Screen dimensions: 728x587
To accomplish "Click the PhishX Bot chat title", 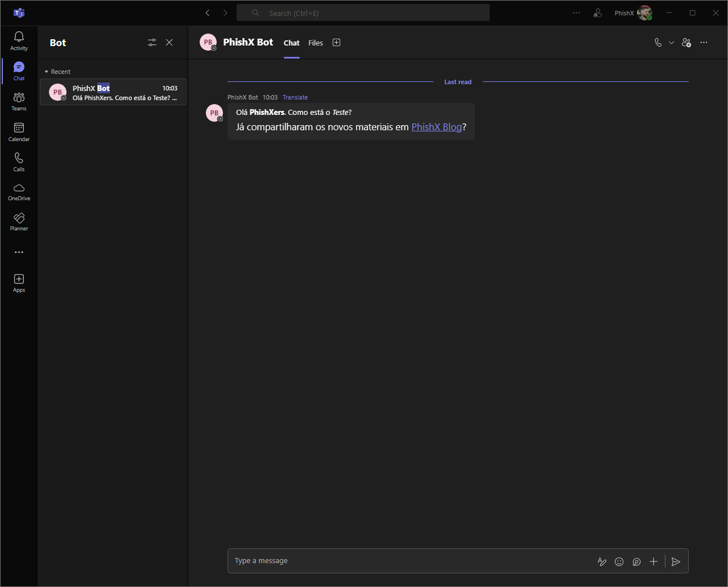I will point(248,42).
